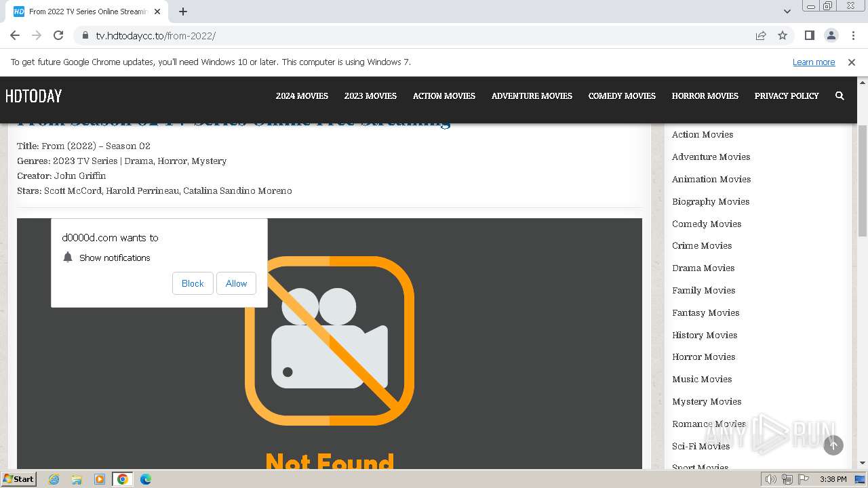Click the HDTODAY site logo
868x488 pixels.
33,96
